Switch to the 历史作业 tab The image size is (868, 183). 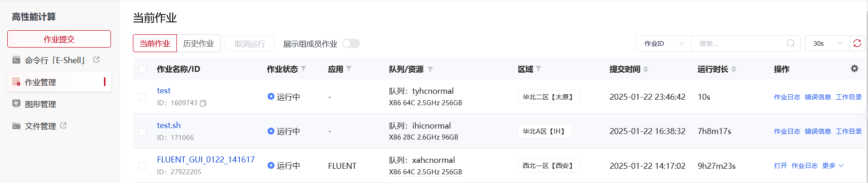pyautogui.click(x=198, y=43)
